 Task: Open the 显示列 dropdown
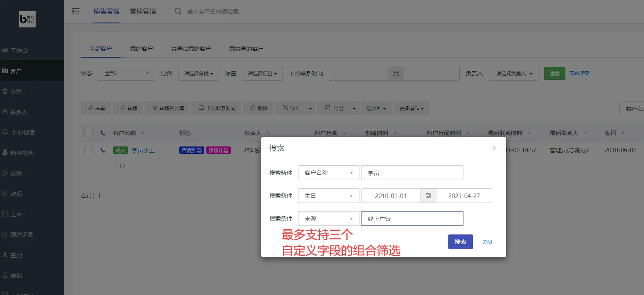click(x=376, y=108)
